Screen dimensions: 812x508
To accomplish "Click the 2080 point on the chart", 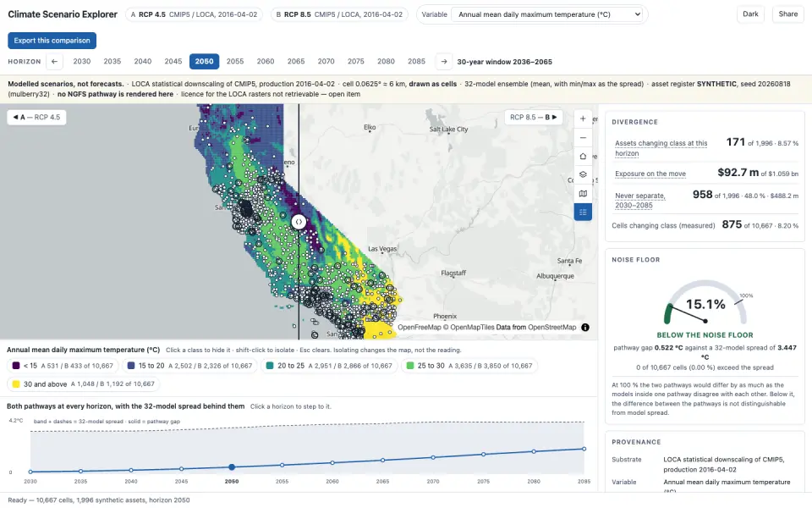I will pos(534,451).
